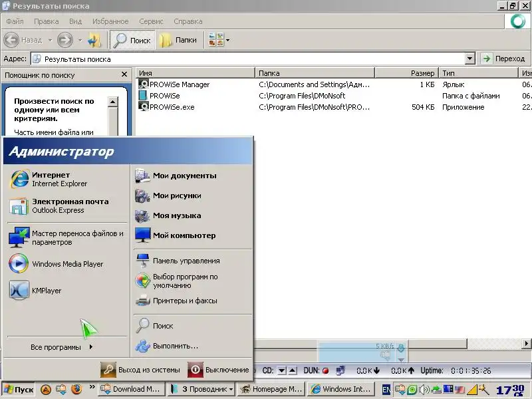Toggle the Поиск toolbar button

click(x=132, y=40)
